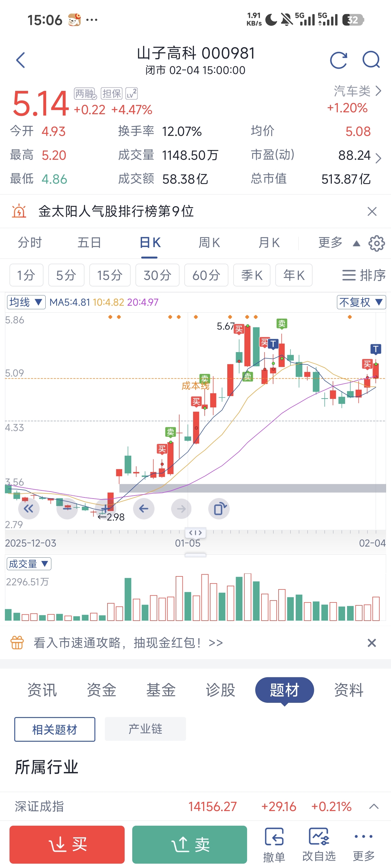Jump chart to earliest data with double-arrow
This screenshot has height=868, width=391.
coord(29,509)
